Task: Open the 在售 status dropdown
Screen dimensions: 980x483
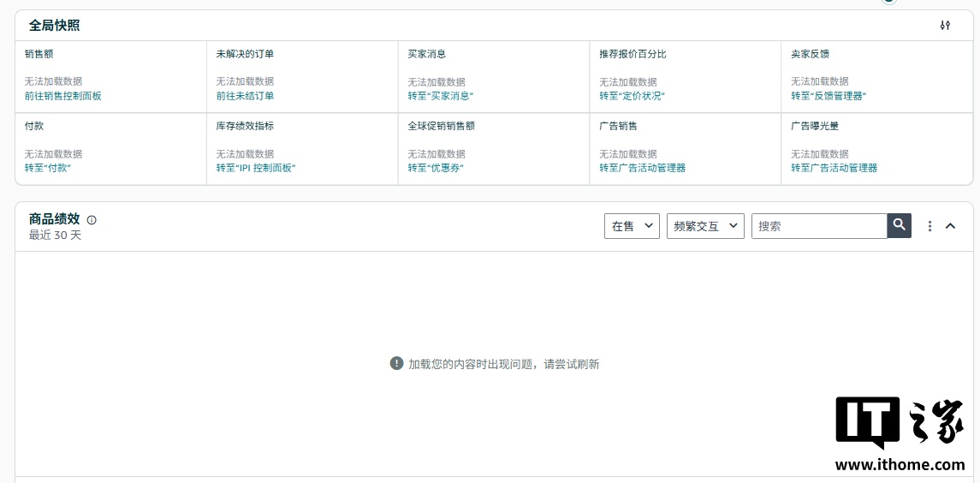Action: 632,226
